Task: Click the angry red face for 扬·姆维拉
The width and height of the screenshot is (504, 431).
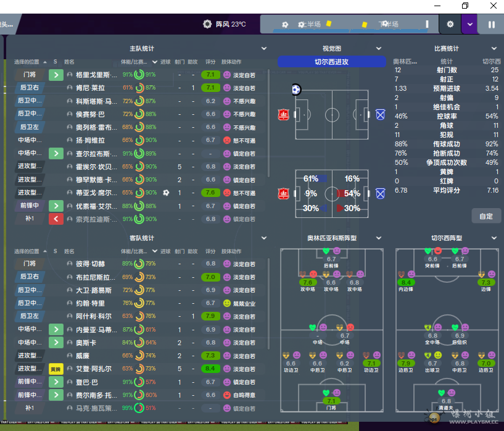Action: click(226, 140)
